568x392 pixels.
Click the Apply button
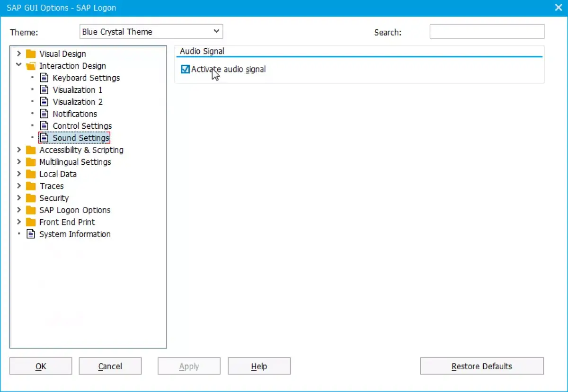point(189,366)
